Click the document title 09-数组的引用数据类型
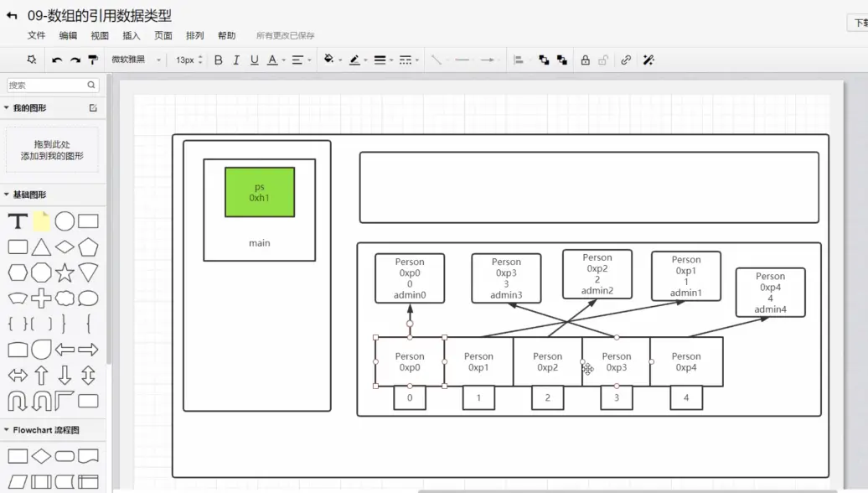The height and width of the screenshot is (493, 868). 100,15
